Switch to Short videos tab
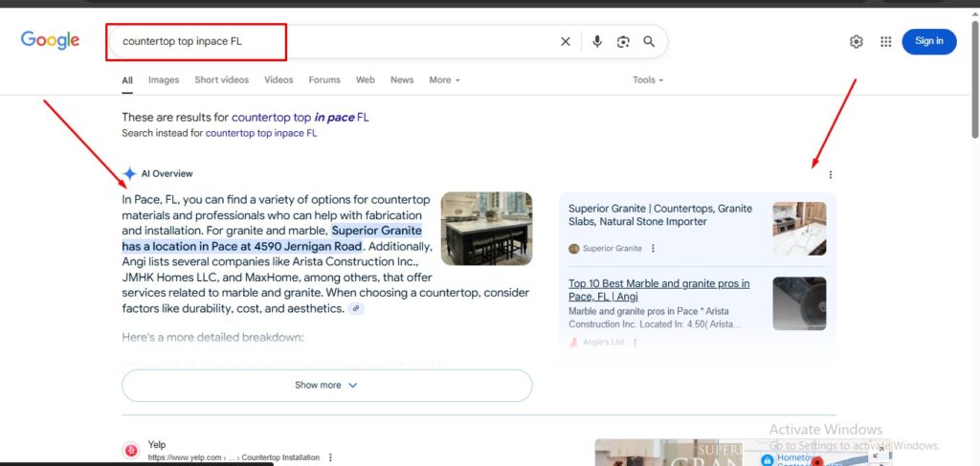Image resolution: width=980 pixels, height=466 pixels. (x=222, y=80)
